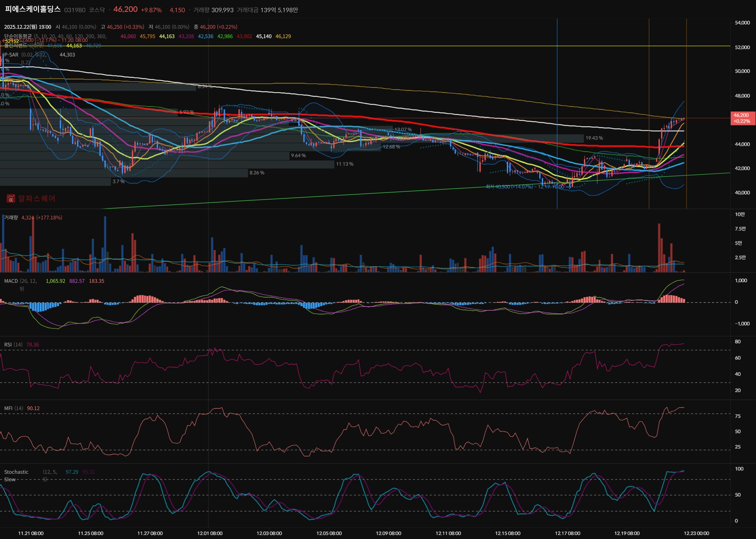This screenshot has width=756, height=539.
Task: Open the MACD indicator settings label
Action: (11, 281)
